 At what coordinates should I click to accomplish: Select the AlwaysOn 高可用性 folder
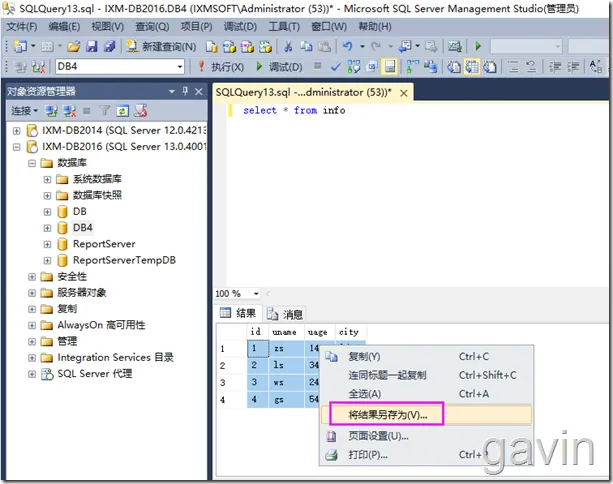pyautogui.click(x=101, y=325)
